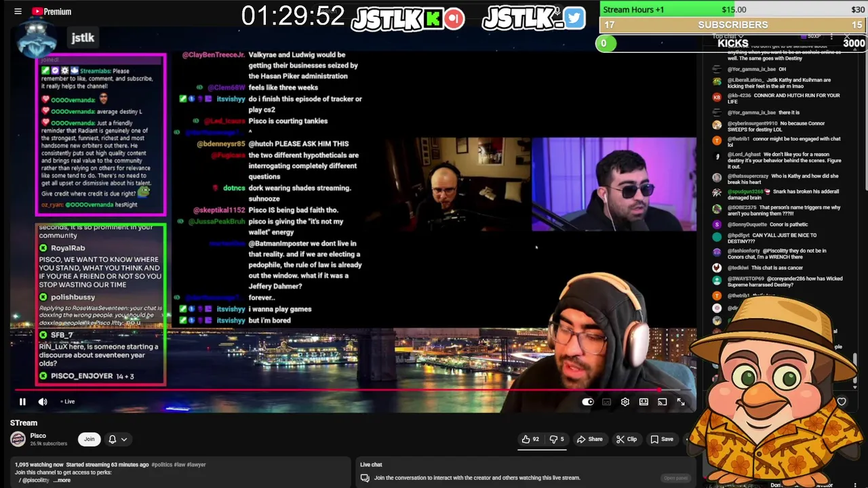The height and width of the screenshot is (488, 868).
Task: Select chat user @cyberinsurgent9910
Action: coord(753,123)
